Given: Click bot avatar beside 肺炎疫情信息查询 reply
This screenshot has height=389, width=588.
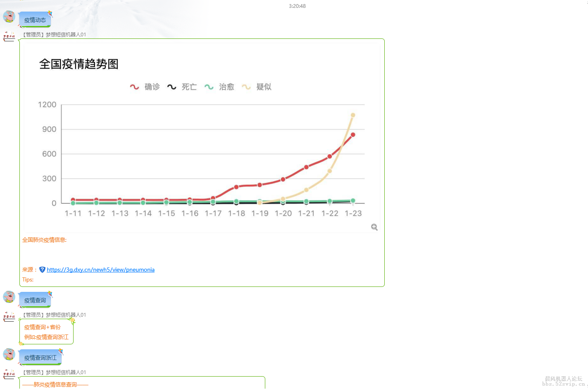Looking at the screenshot, I should 9,374.
